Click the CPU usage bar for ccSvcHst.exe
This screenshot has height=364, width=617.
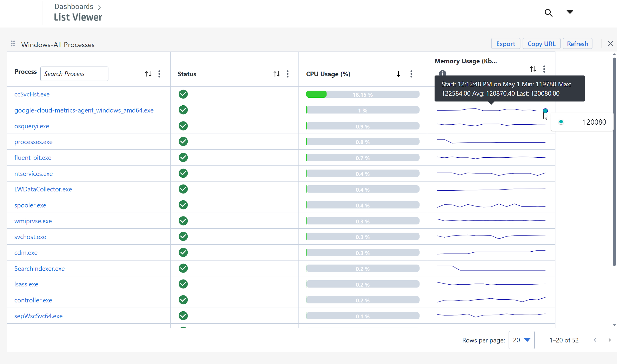362,94
